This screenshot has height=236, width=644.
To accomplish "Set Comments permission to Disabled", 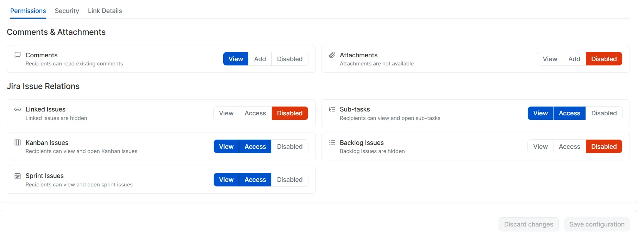I will coord(290,59).
